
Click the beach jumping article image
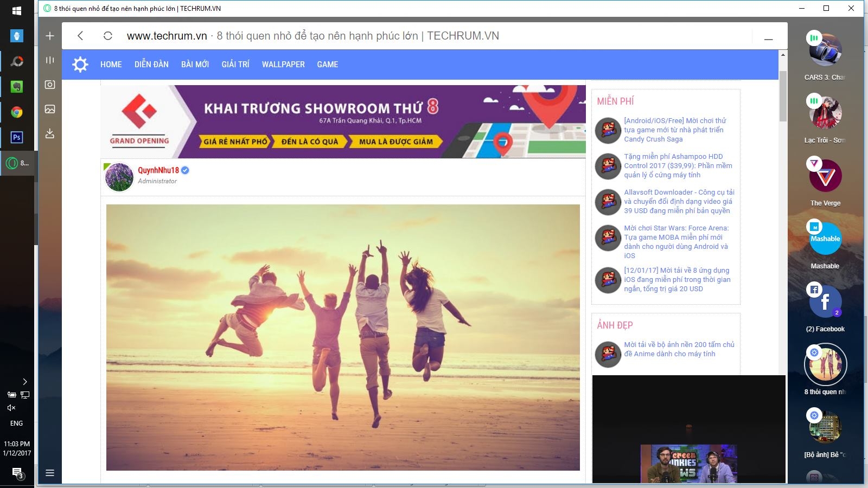pos(343,337)
